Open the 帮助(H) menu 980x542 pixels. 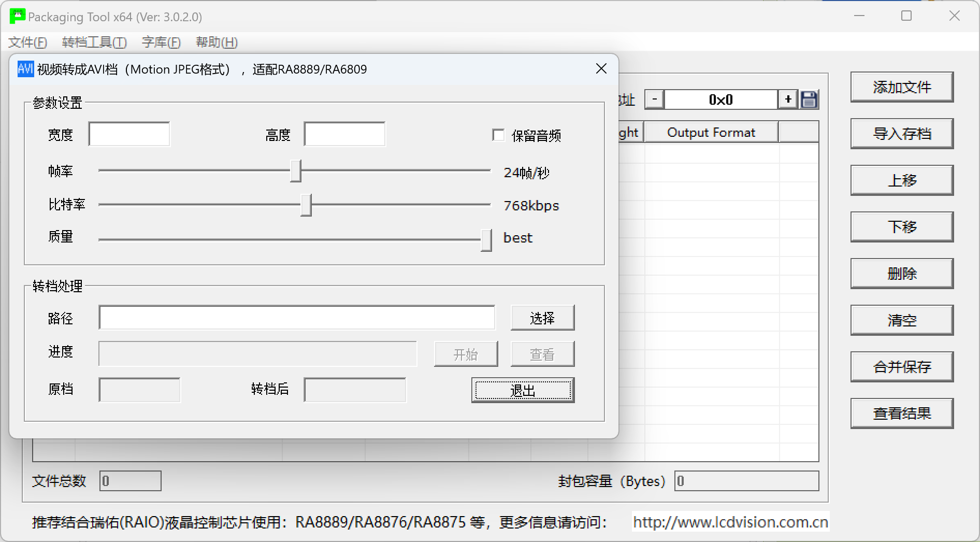[x=217, y=42]
